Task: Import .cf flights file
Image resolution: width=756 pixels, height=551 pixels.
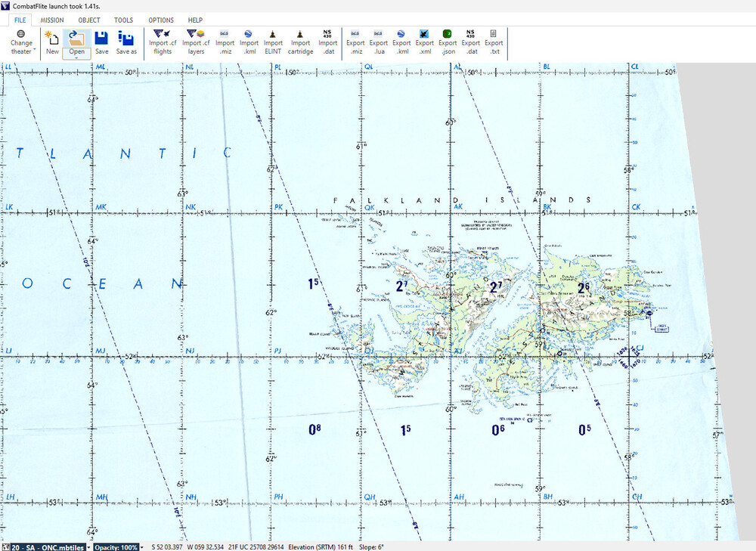Action: pyautogui.click(x=162, y=42)
